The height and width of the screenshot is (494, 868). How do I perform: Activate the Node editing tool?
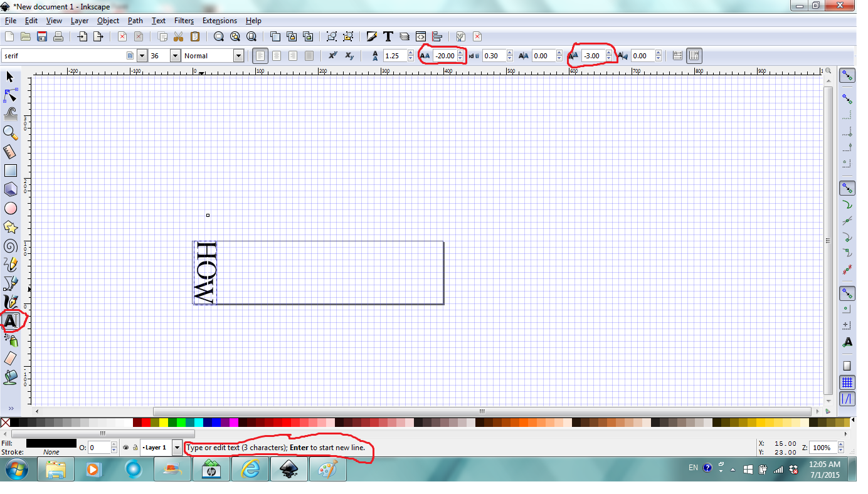(x=10, y=95)
